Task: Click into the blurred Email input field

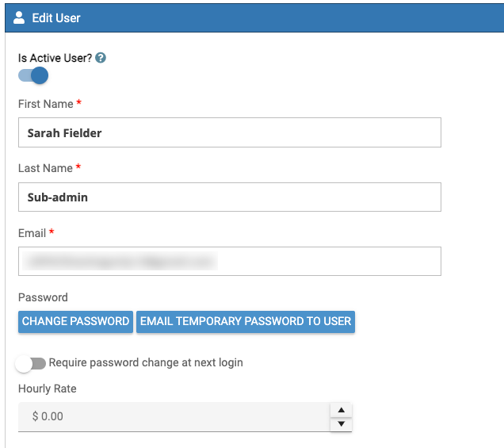Action: tap(229, 261)
